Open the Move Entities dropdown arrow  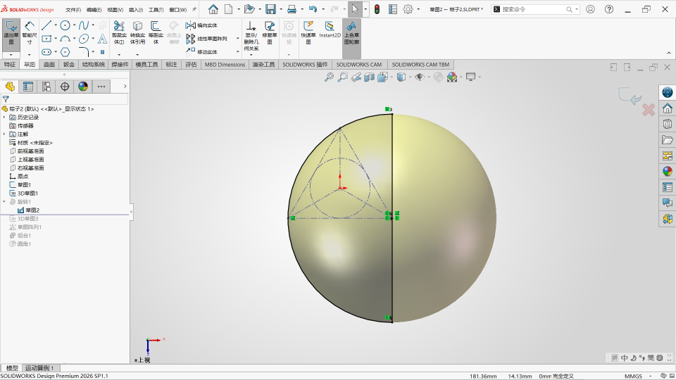pyautogui.click(x=238, y=52)
